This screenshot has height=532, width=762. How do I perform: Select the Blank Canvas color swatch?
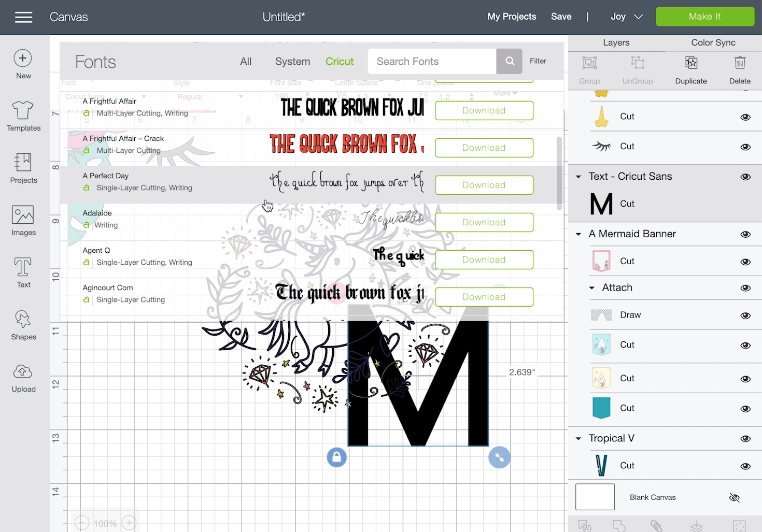pos(595,497)
